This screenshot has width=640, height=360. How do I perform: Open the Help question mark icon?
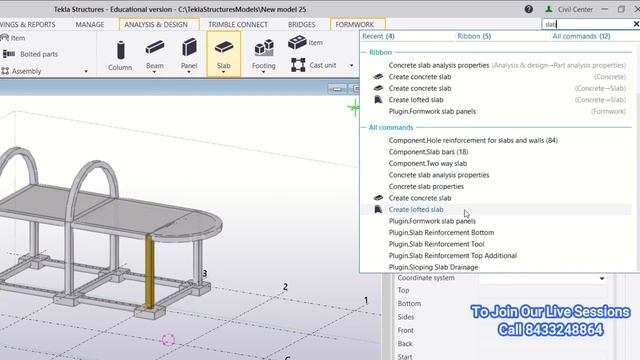click(529, 9)
